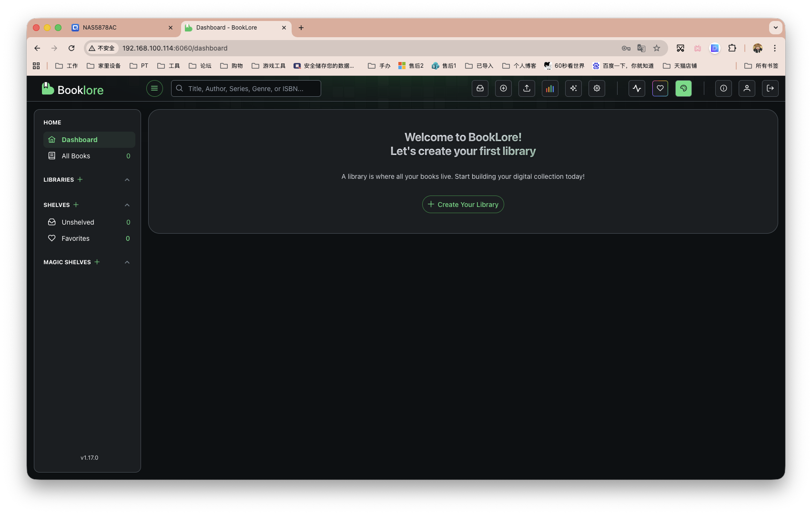This screenshot has height=515, width=812.
Task: Reload the page
Action: click(x=71, y=48)
